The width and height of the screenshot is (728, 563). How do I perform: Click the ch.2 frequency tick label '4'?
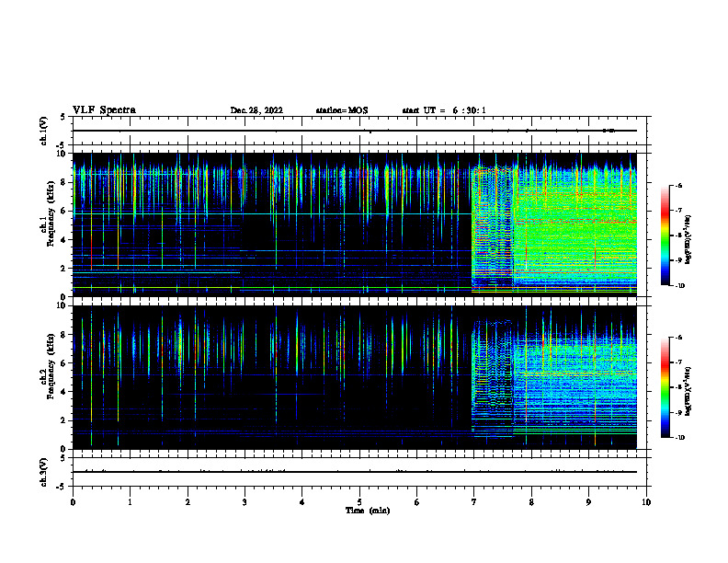coord(63,392)
